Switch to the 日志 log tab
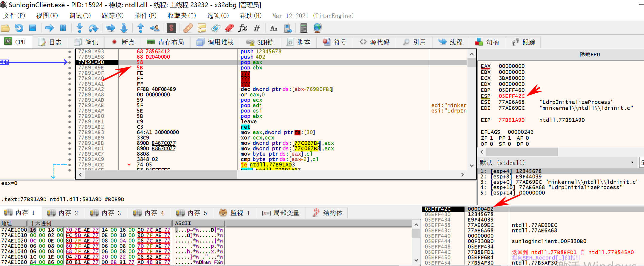This screenshot has width=644, height=266. pos(50,42)
